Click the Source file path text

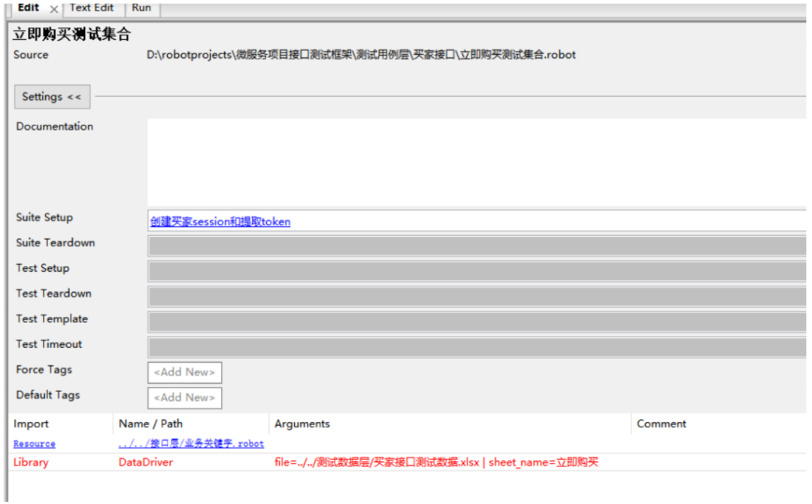[x=361, y=55]
